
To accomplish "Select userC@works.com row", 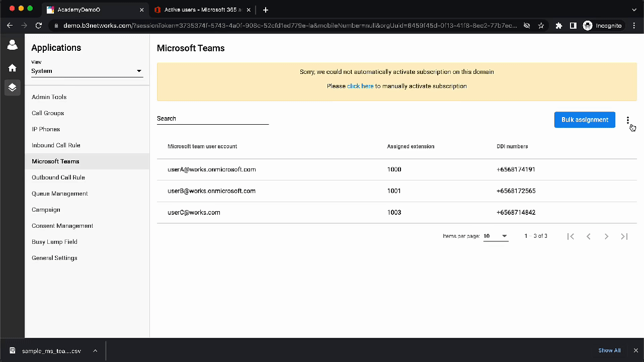I will point(397,213).
